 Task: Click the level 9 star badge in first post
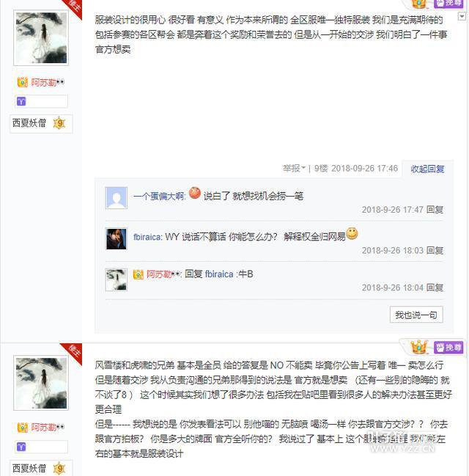[x=59, y=123]
